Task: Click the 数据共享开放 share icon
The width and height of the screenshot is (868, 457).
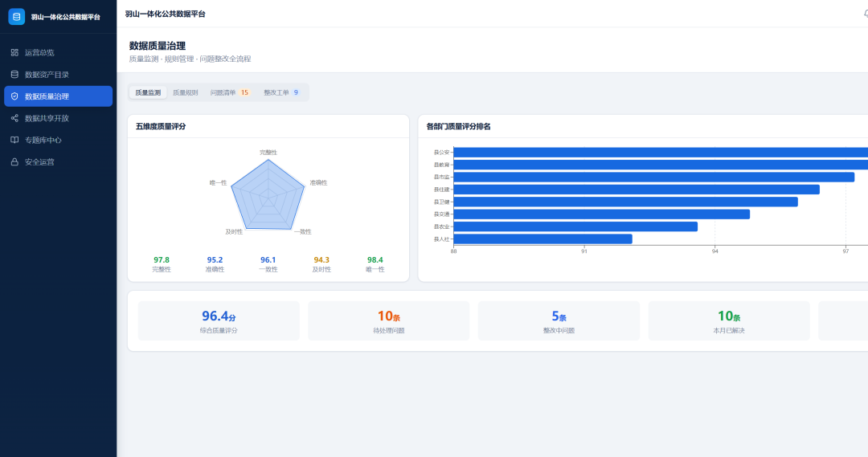Action: coord(14,118)
